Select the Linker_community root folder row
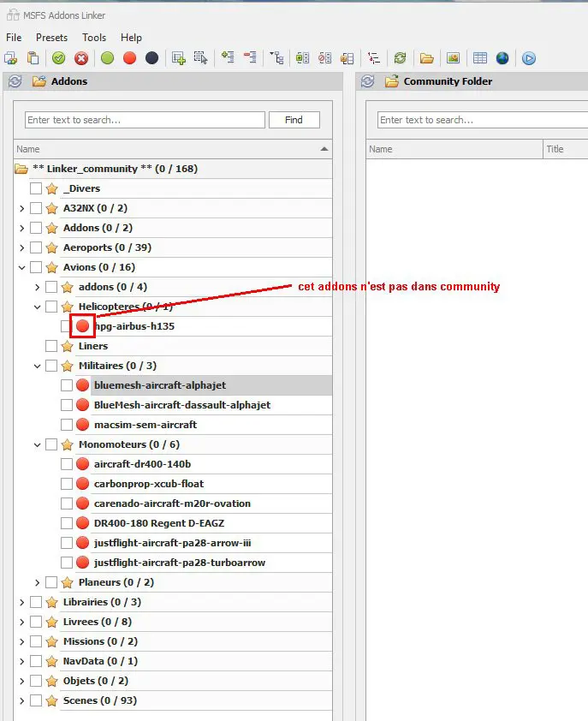588x721 pixels. coord(173,169)
